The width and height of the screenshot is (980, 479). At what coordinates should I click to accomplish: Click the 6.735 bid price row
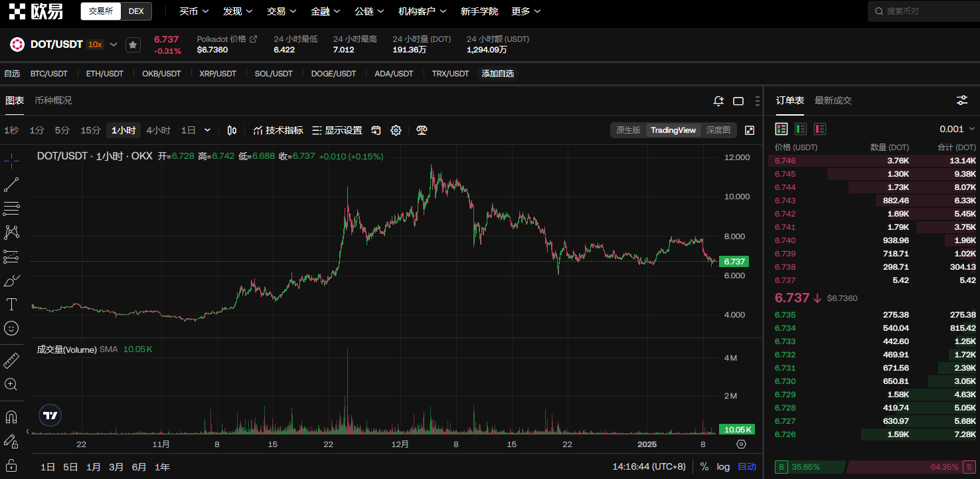click(873, 315)
